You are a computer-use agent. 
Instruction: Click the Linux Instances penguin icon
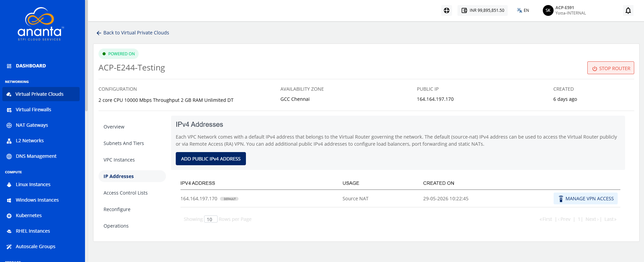click(9, 185)
